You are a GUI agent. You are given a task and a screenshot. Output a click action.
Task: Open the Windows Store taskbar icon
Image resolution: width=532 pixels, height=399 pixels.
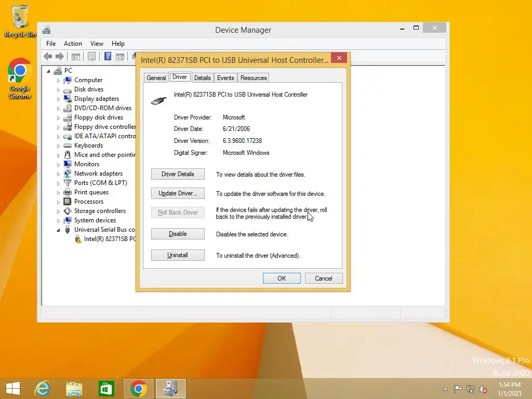(x=106, y=389)
